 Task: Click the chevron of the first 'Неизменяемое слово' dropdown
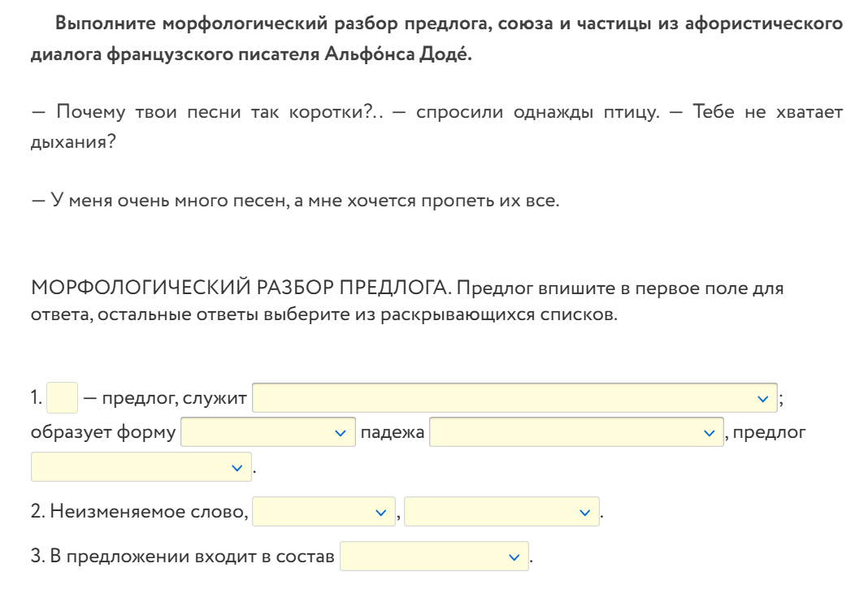pos(381,513)
